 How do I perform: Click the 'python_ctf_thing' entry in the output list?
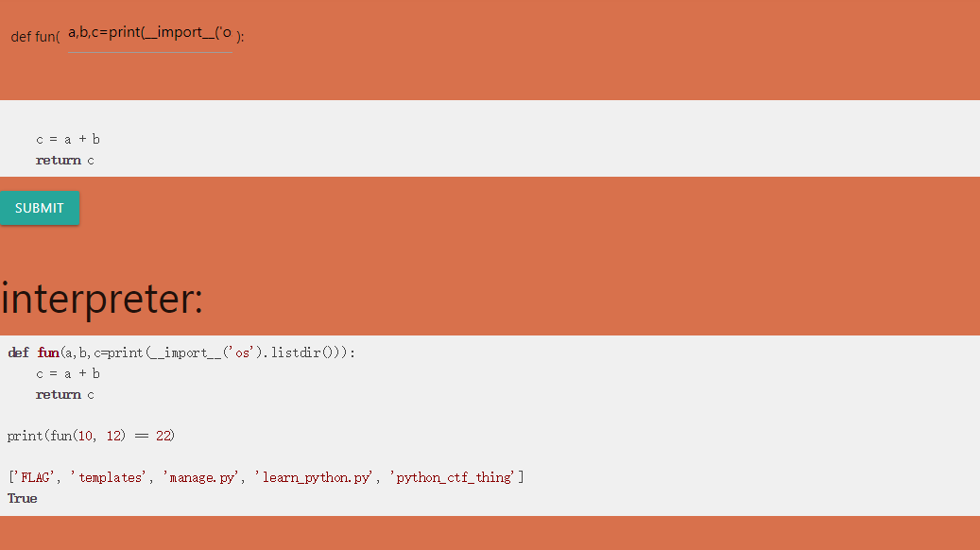454,477
